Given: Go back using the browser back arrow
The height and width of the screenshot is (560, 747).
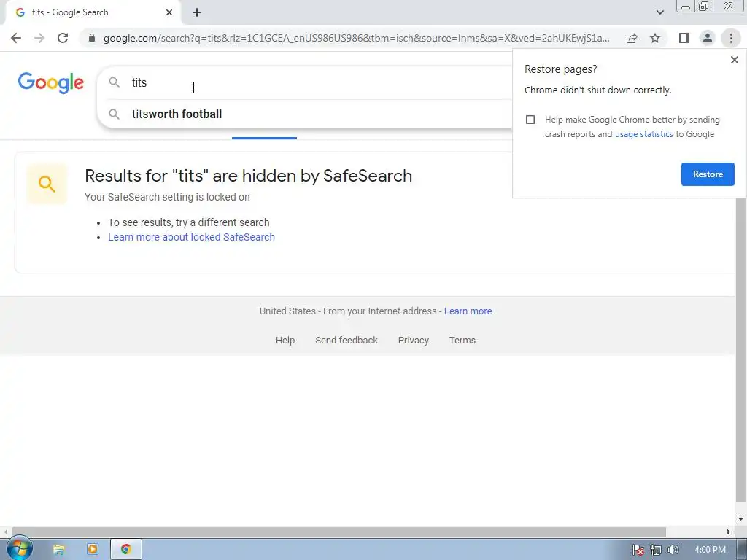Looking at the screenshot, I should click(x=16, y=38).
